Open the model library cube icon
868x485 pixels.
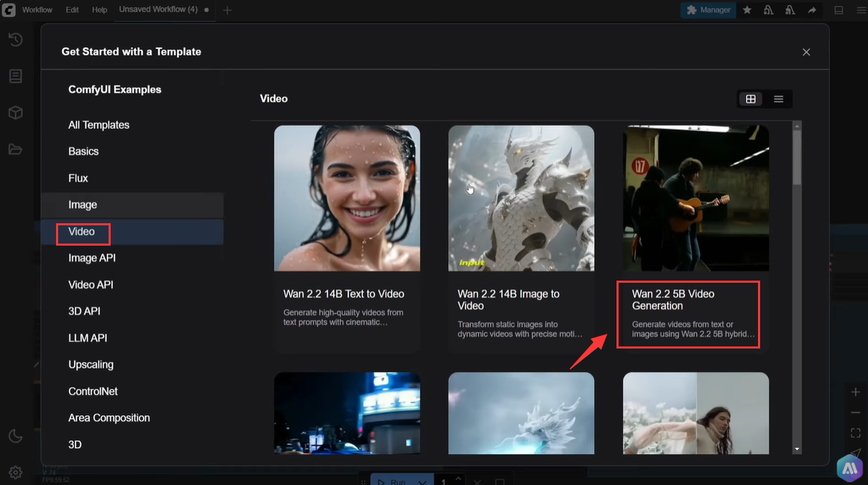pyautogui.click(x=15, y=113)
